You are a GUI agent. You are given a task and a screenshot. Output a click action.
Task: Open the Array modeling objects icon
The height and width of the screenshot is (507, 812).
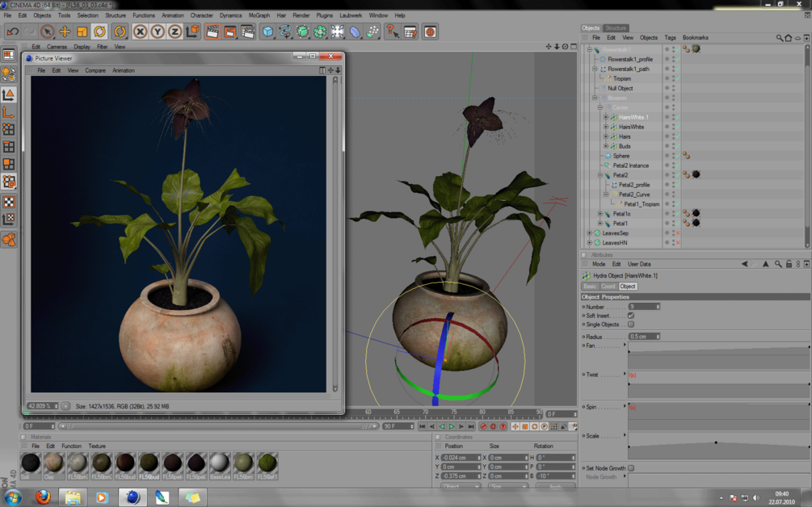point(320,32)
